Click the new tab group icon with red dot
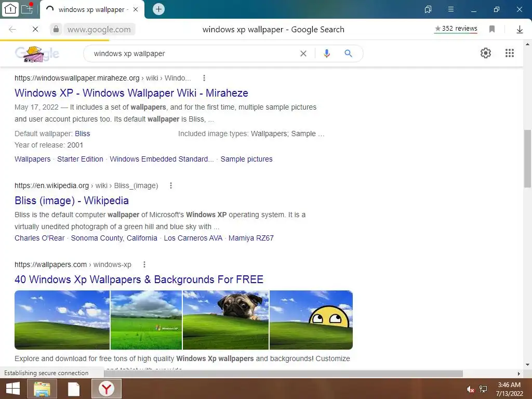The width and height of the screenshot is (532, 399). pyautogui.click(x=27, y=8)
